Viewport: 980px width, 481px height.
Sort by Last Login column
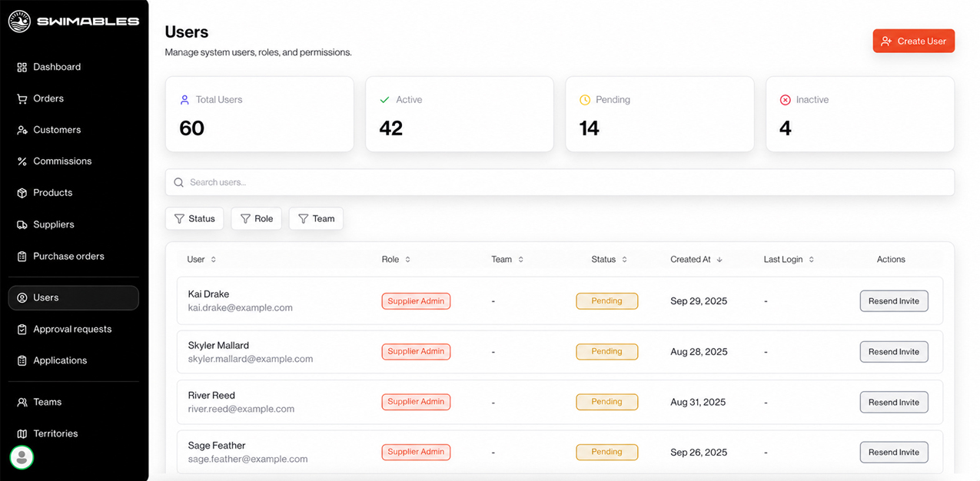point(789,260)
